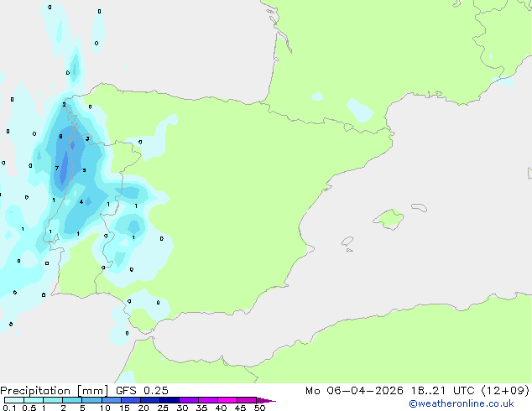Click the 0.1–0.5 mm palest legend swatch
The height and width of the screenshot is (411, 532).
[14, 400]
